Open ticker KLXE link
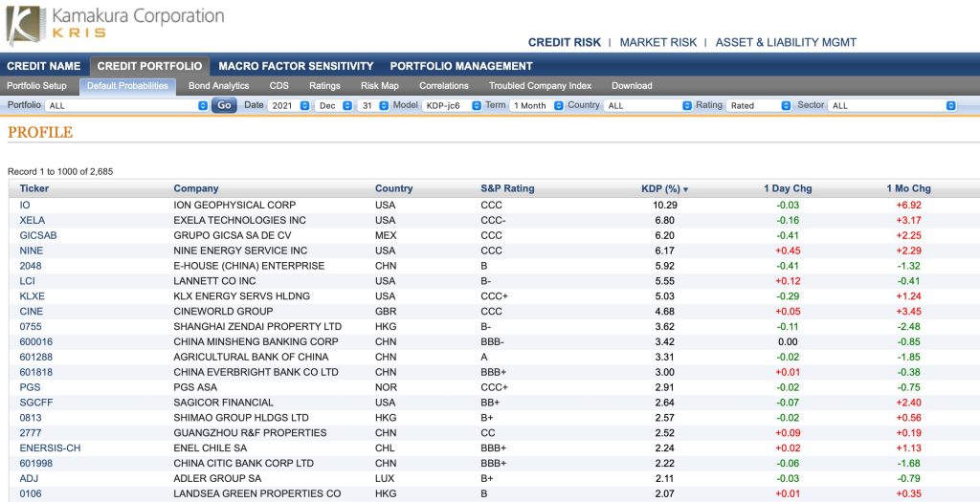The width and height of the screenshot is (980, 502). click(x=32, y=296)
